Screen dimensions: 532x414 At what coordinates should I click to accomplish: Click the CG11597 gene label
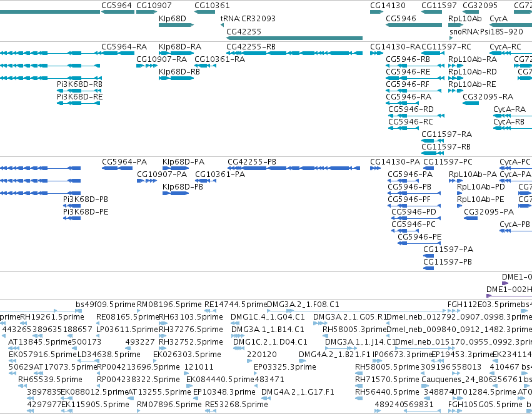439,6
